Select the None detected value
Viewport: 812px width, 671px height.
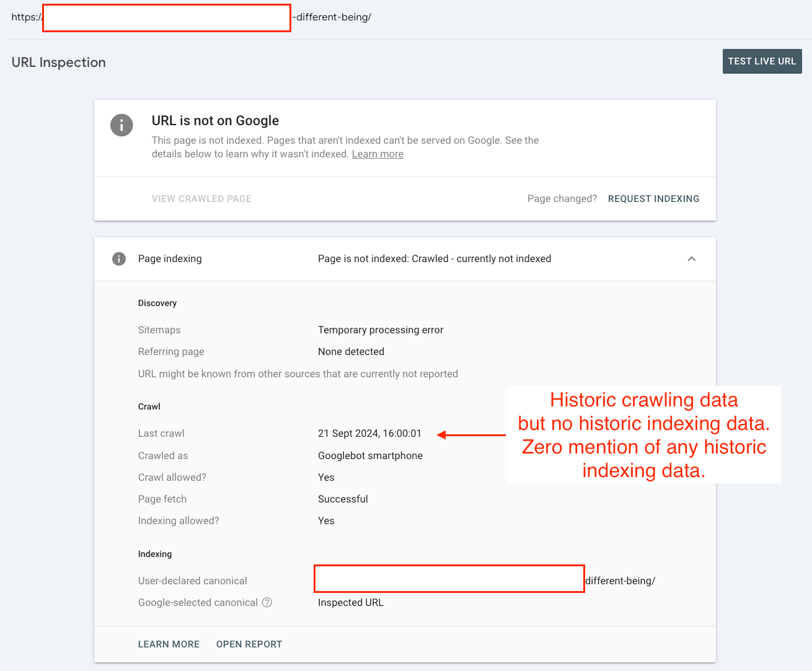(351, 352)
